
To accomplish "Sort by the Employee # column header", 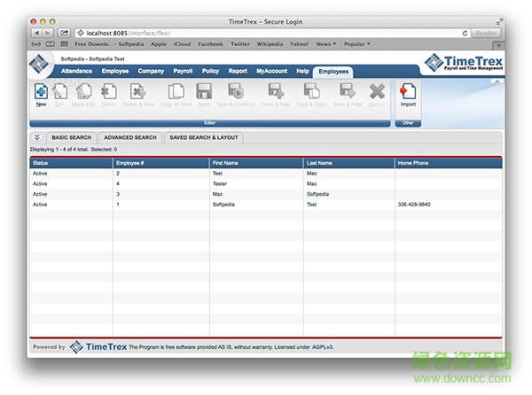I will click(160, 163).
